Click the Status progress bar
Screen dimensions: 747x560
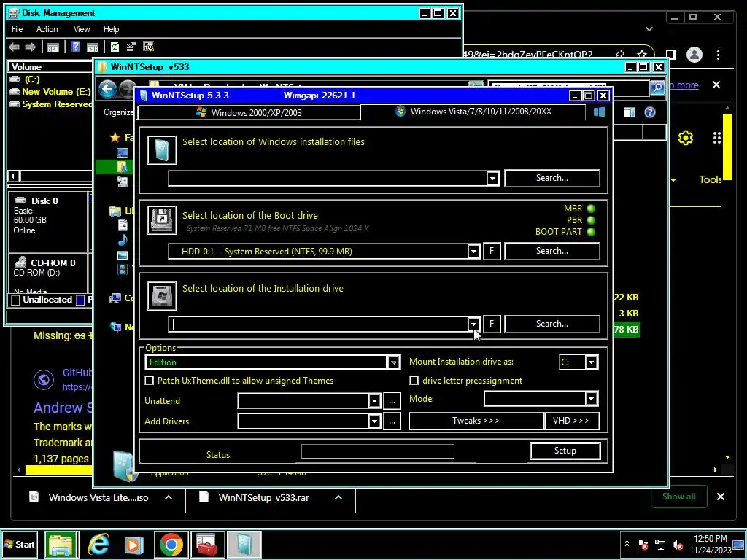click(378, 451)
